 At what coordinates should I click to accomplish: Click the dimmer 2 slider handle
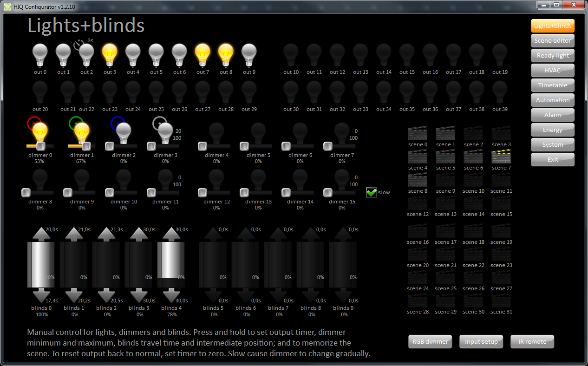tap(110, 146)
